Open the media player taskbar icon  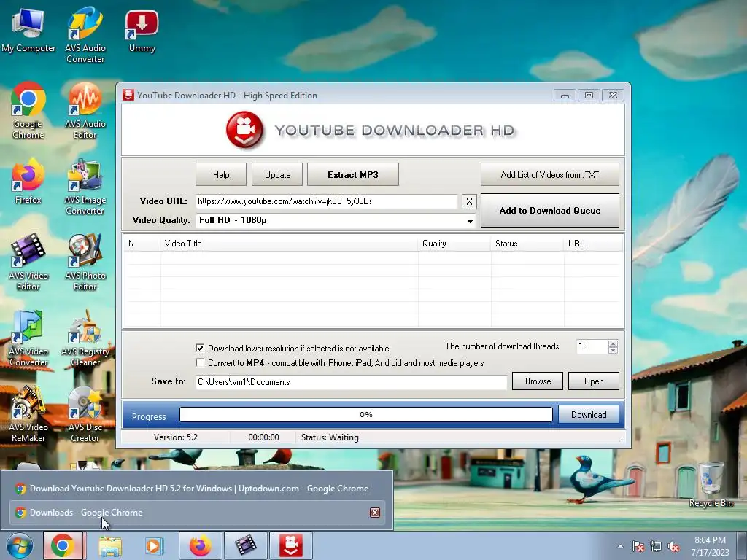[x=153, y=545]
